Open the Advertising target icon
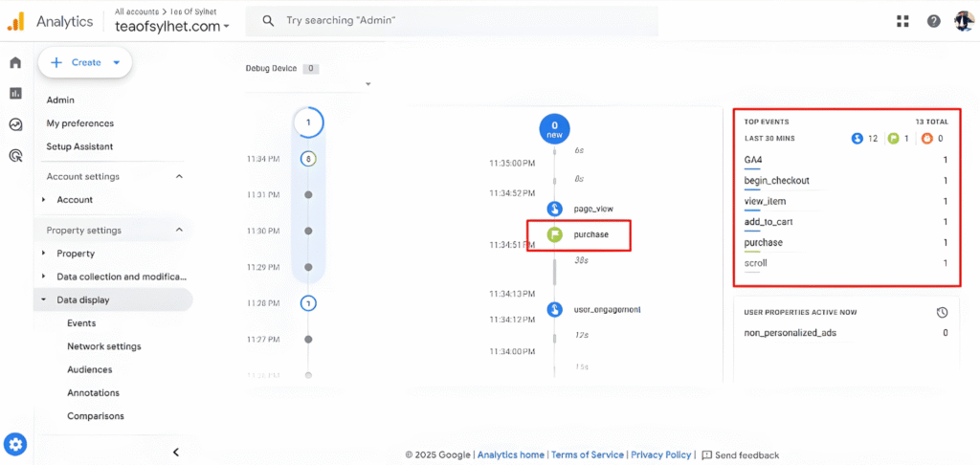Screen dimensions: 980x465 click(15, 155)
